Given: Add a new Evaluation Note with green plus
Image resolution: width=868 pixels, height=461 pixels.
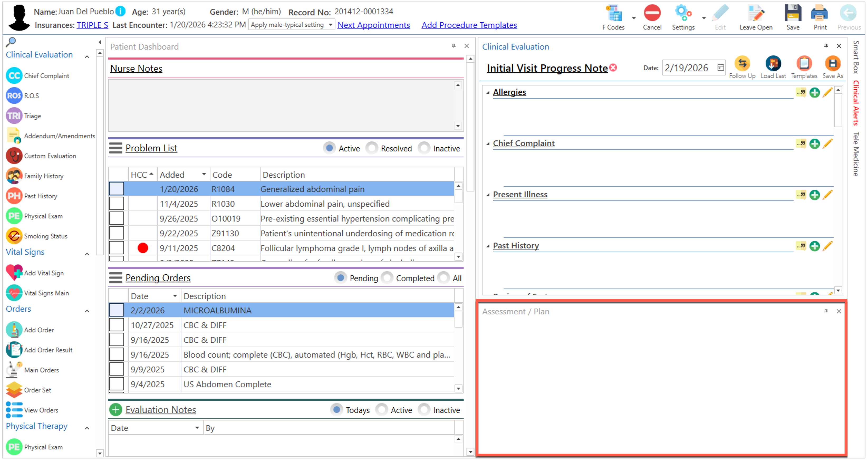Looking at the screenshot, I should coord(115,410).
